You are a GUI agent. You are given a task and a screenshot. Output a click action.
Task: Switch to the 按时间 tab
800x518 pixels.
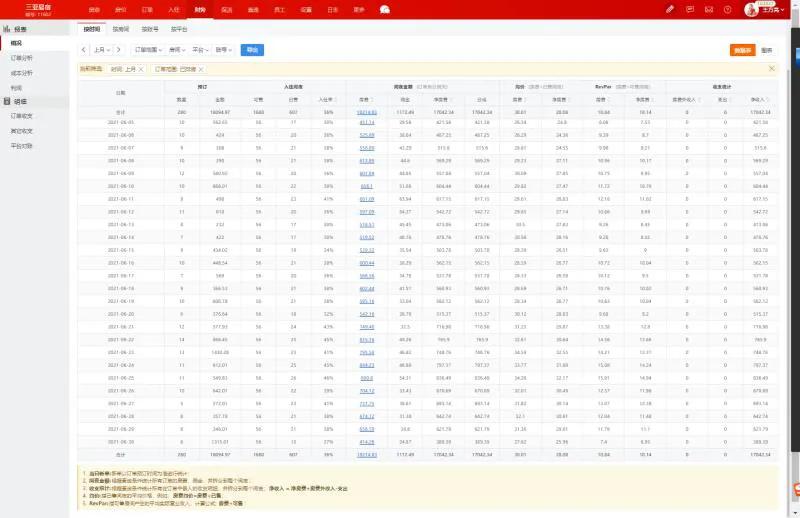coord(92,29)
